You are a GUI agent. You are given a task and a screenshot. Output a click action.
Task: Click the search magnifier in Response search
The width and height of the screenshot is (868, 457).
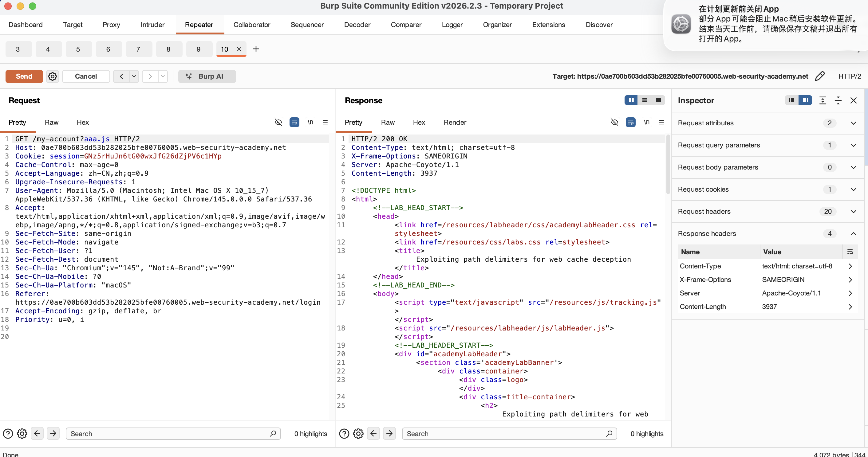point(609,433)
